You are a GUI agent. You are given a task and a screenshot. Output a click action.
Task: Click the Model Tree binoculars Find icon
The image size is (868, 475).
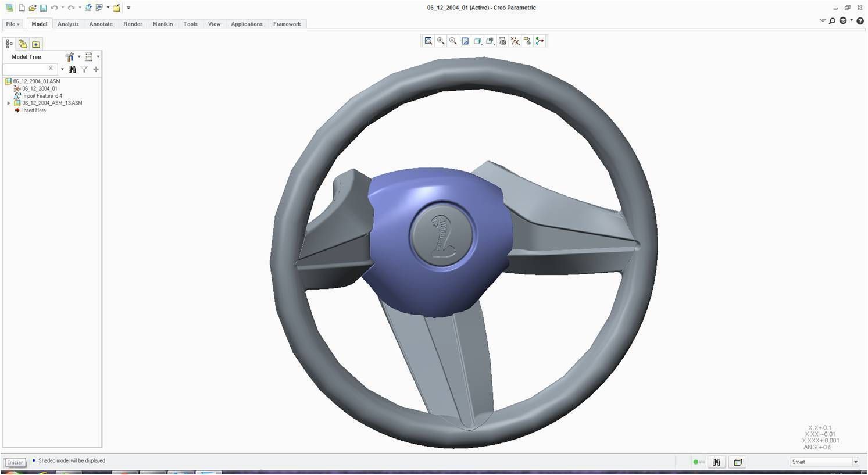tap(72, 69)
